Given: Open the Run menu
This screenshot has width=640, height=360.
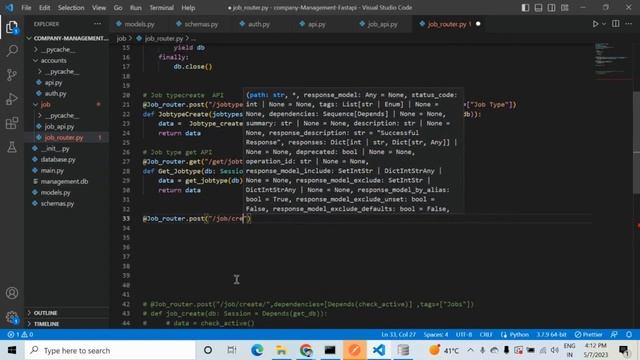Looking at the screenshot, I should pyautogui.click(x=136, y=8).
